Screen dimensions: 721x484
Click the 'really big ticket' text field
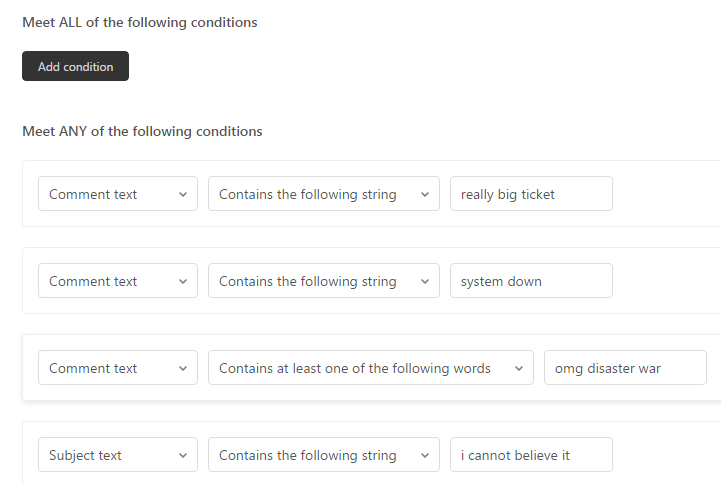click(x=531, y=194)
